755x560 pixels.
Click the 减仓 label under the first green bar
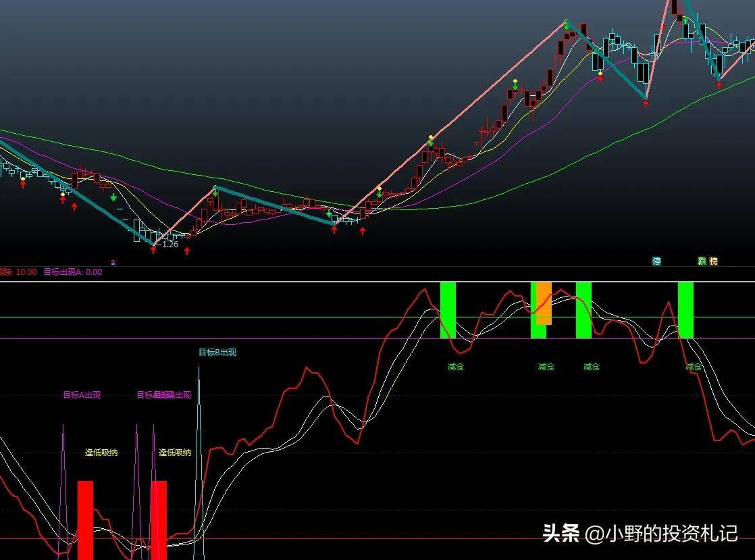coord(456,367)
